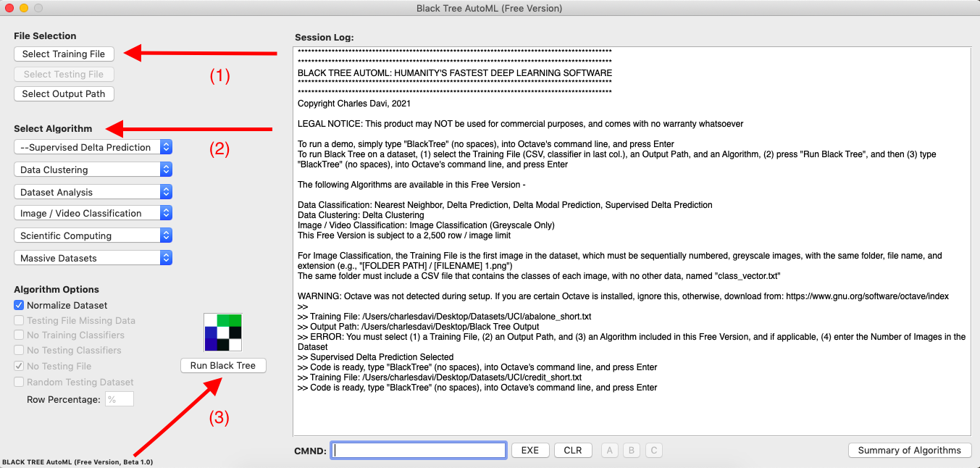Click the CLR button to clear
Viewport: 980px width, 468px height.
point(572,451)
